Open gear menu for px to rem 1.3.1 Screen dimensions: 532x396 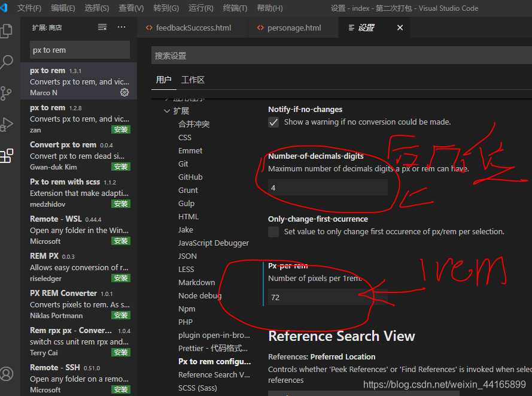(x=124, y=92)
